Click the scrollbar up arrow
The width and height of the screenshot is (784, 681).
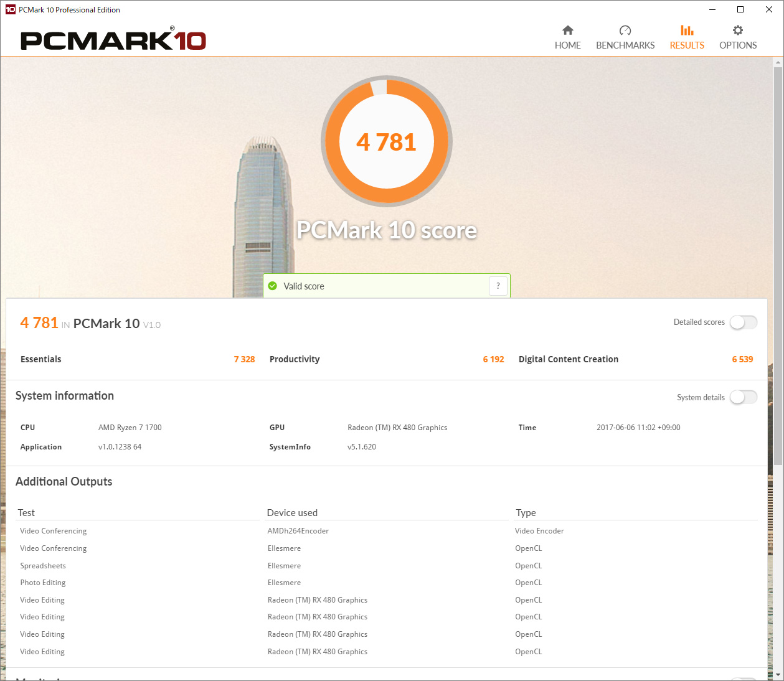778,63
